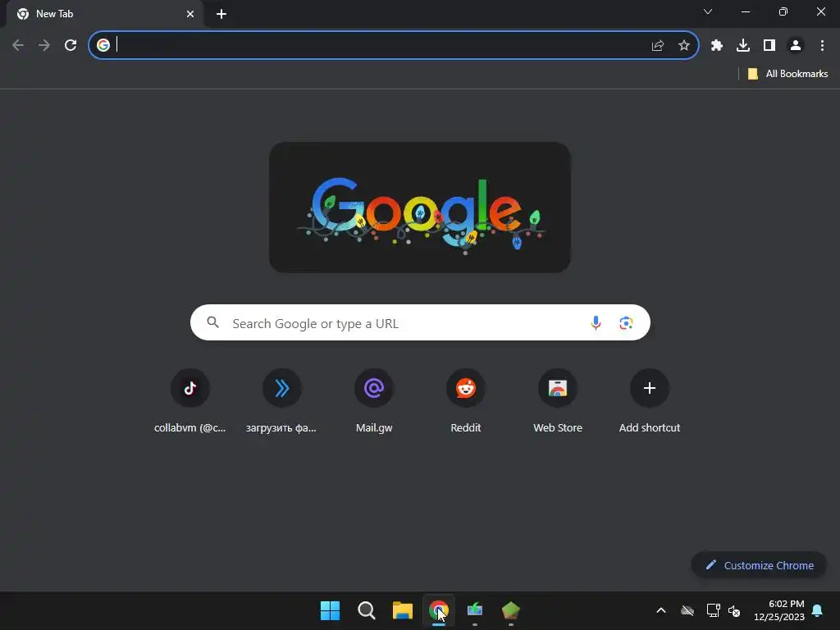Search by image with Google Lens icon

626,323
